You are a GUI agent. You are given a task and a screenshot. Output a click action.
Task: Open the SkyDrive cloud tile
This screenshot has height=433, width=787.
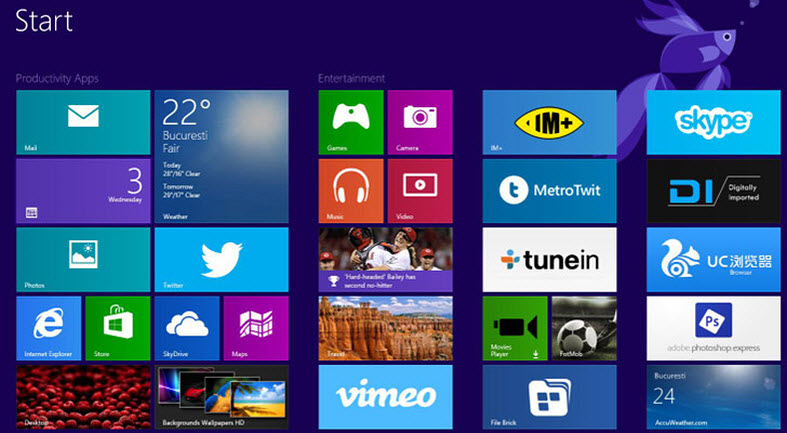coord(186,327)
